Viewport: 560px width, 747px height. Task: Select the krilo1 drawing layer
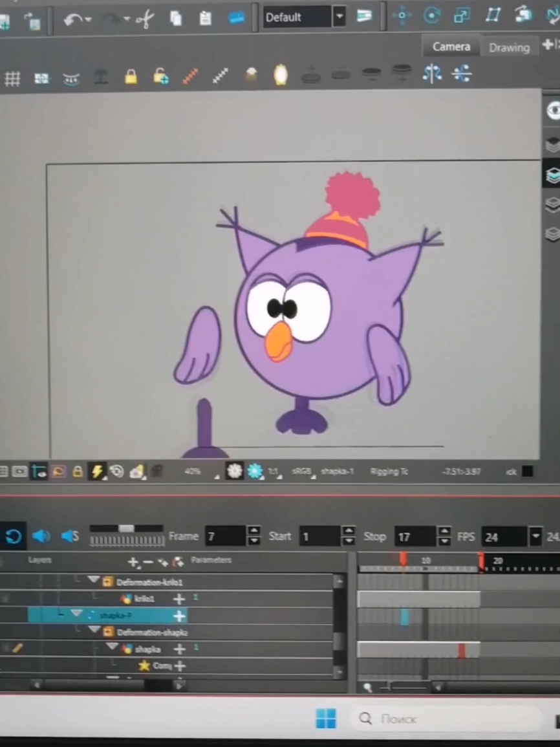coord(144,599)
